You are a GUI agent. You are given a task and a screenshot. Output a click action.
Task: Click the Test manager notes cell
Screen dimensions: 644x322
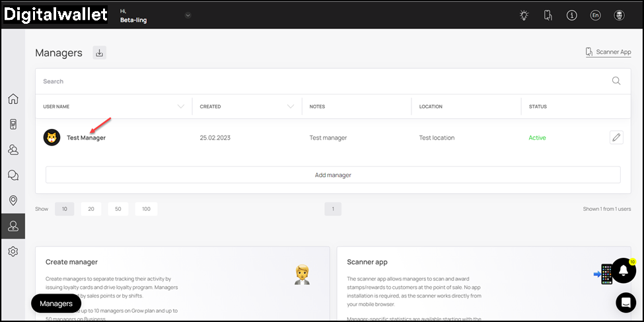(x=328, y=138)
